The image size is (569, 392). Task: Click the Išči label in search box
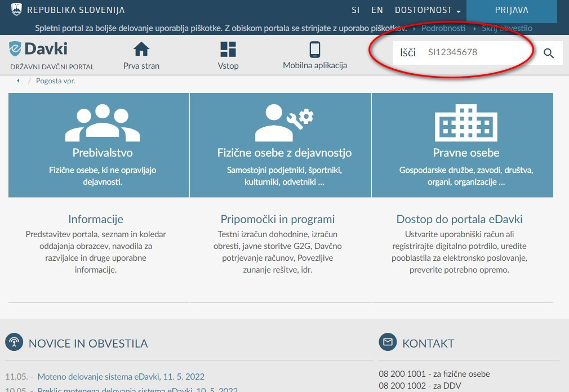408,52
